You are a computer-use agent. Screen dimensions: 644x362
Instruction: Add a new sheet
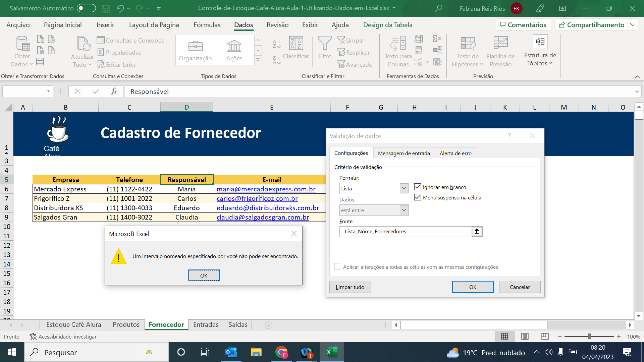point(269,325)
